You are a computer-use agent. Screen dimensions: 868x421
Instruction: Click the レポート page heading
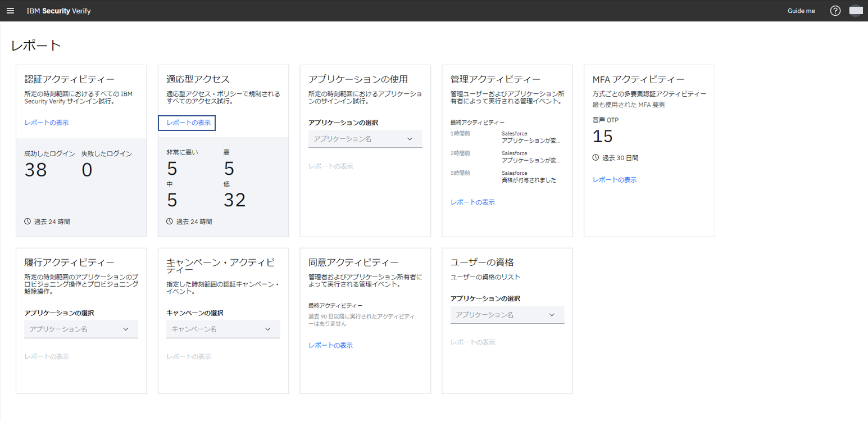click(36, 46)
